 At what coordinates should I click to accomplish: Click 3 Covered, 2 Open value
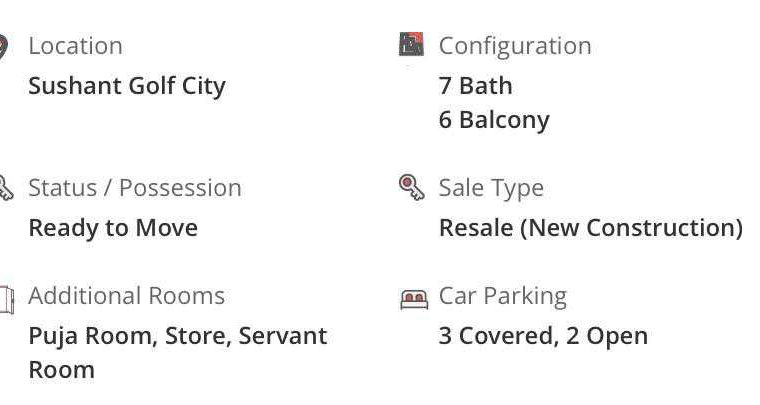[543, 336]
